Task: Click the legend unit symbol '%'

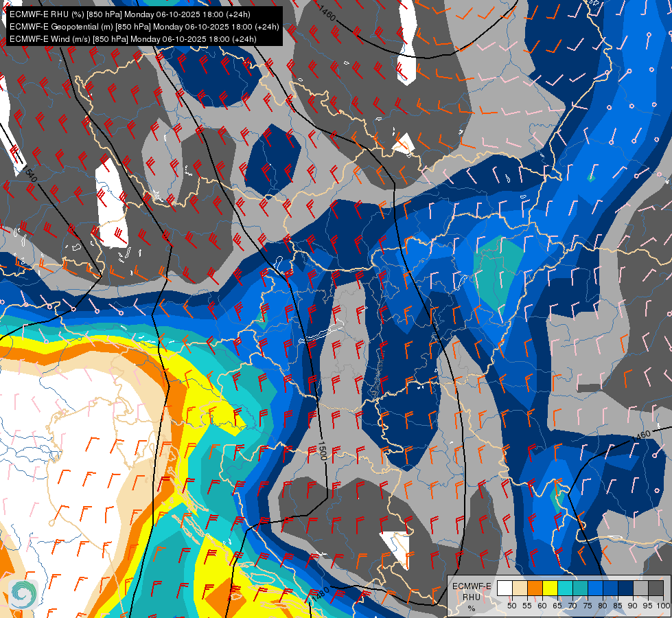Action: click(x=472, y=608)
